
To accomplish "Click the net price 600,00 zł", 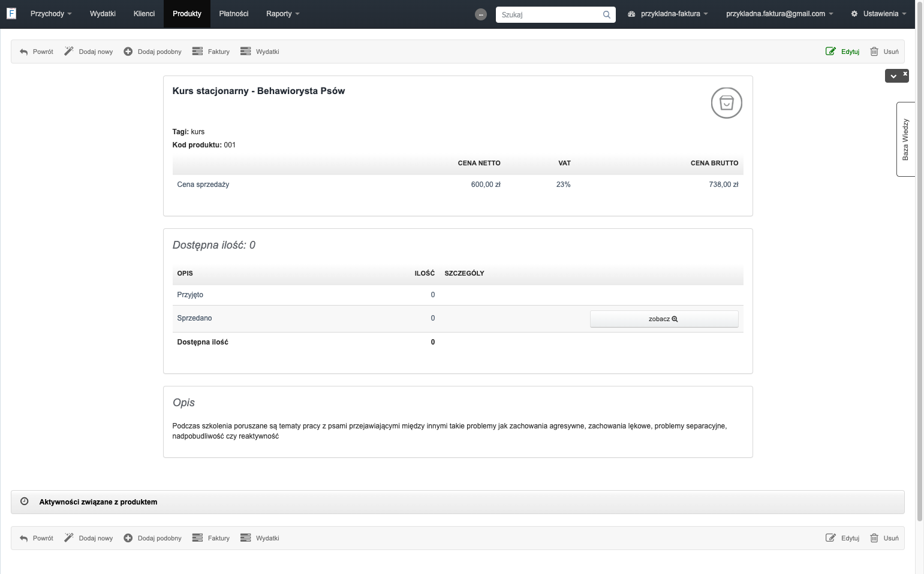I will [486, 185].
